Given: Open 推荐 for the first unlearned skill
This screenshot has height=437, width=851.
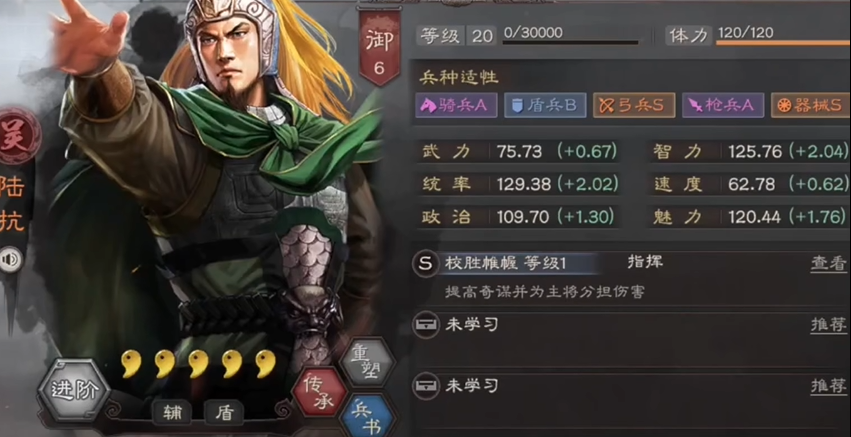Looking at the screenshot, I should point(829,325).
